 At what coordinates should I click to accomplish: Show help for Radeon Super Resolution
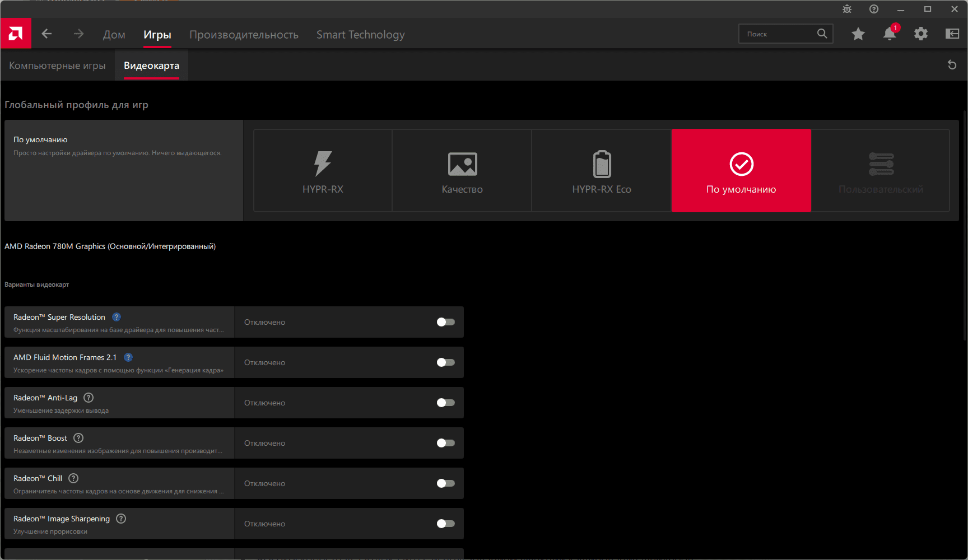[117, 317]
